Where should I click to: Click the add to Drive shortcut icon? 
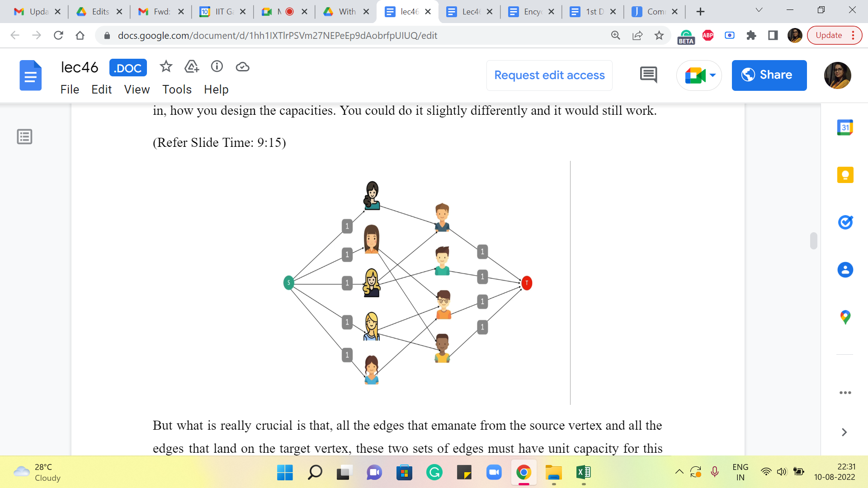tap(192, 67)
